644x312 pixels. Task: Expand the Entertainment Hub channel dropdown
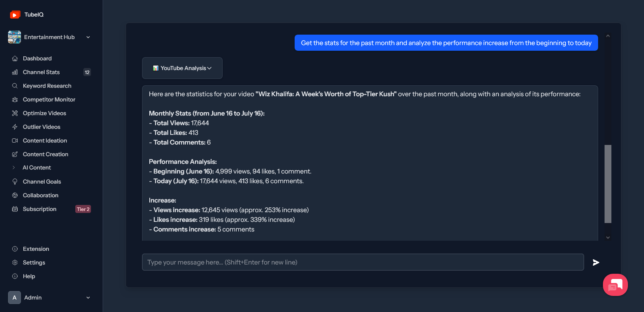coord(88,37)
